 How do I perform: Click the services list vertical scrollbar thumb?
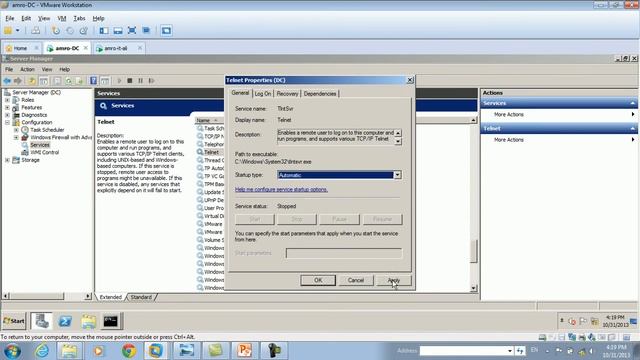(473, 251)
